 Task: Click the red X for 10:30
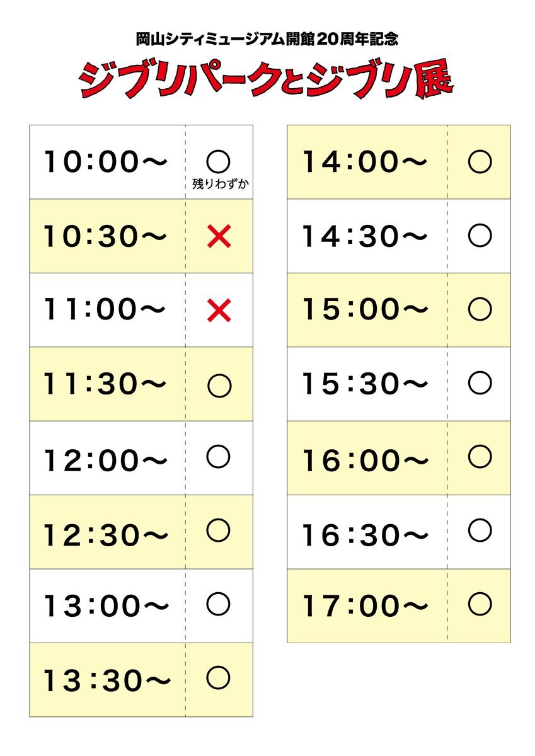coord(219,236)
